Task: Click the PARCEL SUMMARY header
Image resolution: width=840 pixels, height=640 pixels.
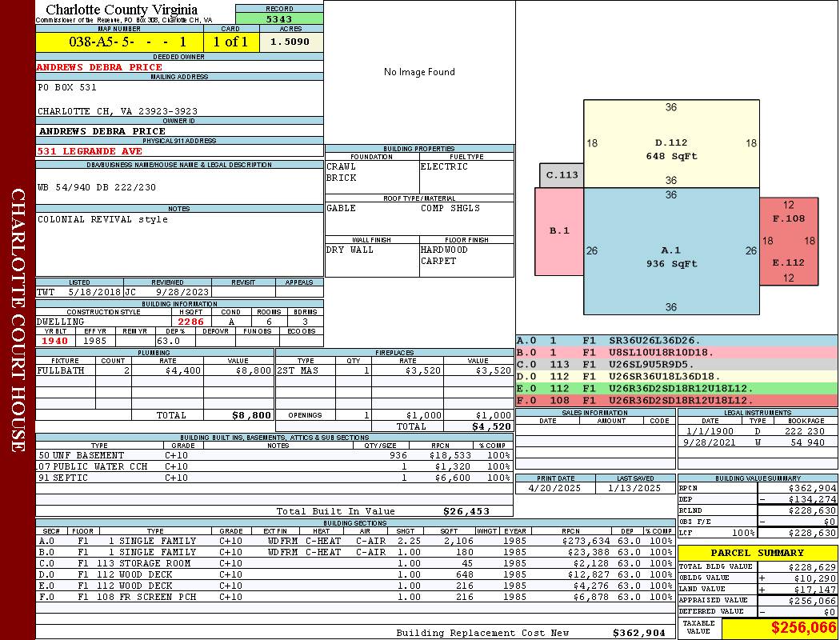Action: click(x=758, y=553)
